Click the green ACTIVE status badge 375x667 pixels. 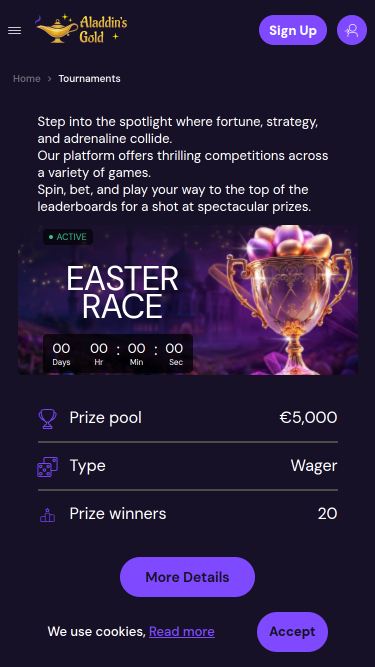[68, 237]
